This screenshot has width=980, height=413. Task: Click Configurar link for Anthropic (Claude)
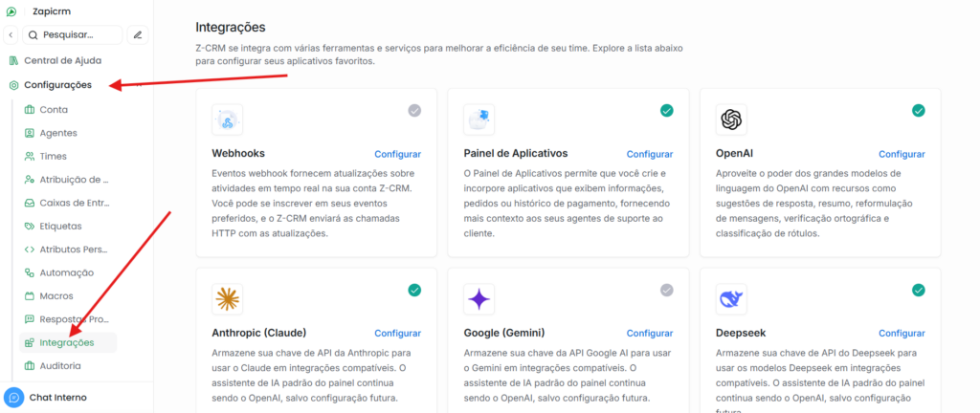click(x=397, y=334)
